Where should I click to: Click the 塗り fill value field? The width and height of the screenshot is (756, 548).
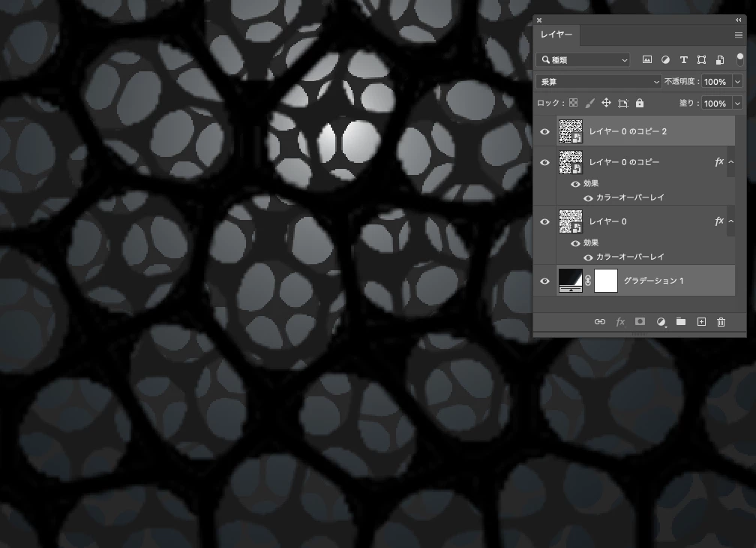tap(717, 104)
